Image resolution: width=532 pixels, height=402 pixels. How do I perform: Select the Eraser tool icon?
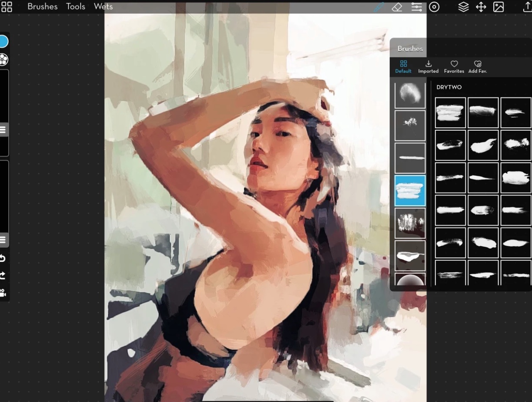coord(397,7)
